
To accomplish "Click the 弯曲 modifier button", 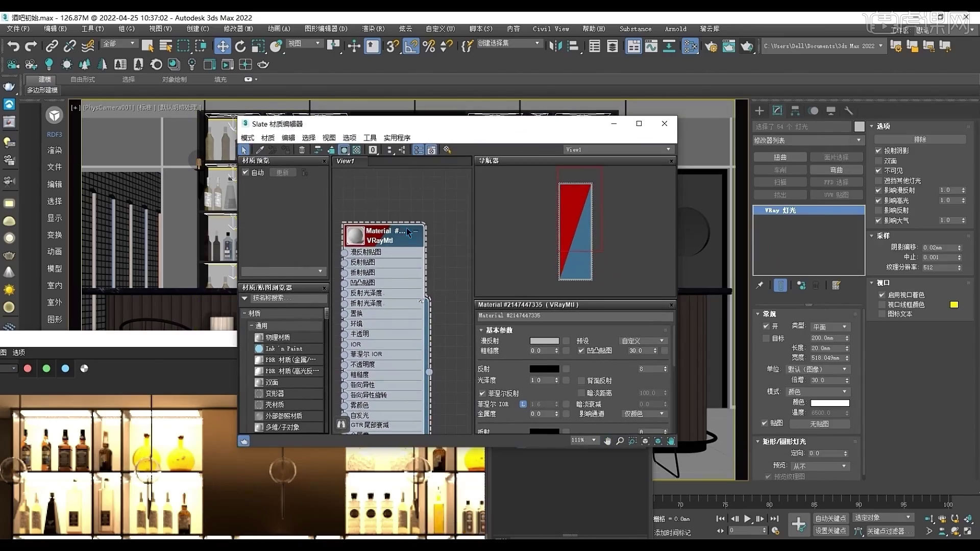I will pyautogui.click(x=837, y=169).
